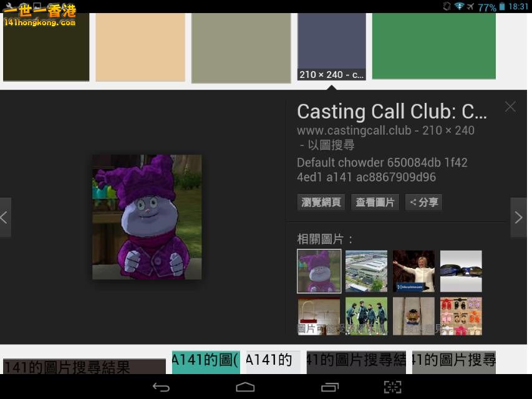Click the 相關圖片 heading text

tap(325, 239)
